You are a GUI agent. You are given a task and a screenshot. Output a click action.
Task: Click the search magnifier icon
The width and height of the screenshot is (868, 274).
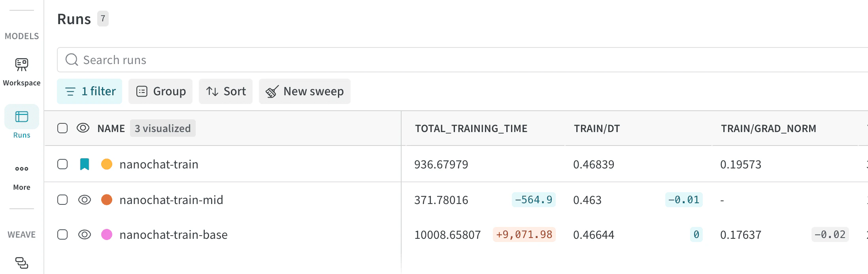(x=72, y=59)
